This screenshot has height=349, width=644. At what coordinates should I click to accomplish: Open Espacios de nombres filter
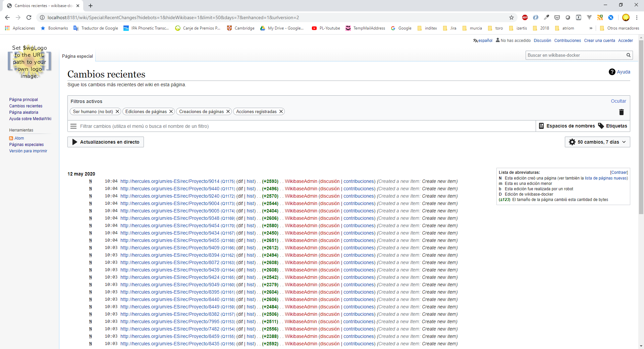click(567, 126)
